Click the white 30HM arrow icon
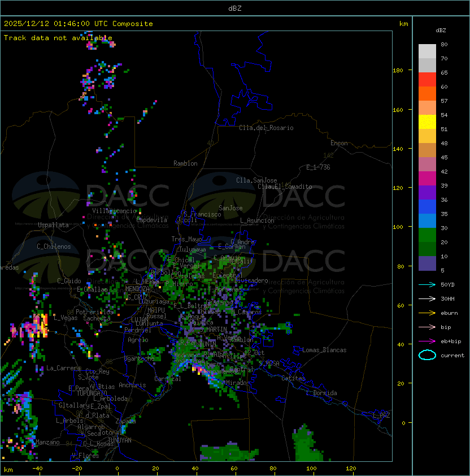 tap(427, 298)
